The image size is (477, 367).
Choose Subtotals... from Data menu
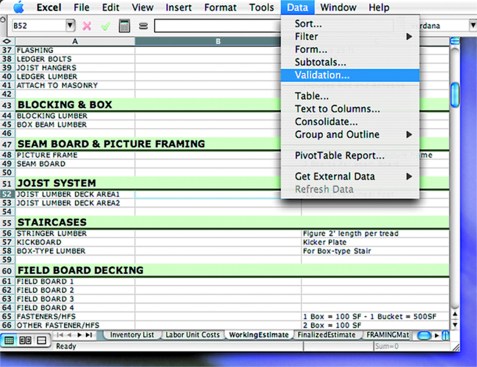(x=350, y=62)
